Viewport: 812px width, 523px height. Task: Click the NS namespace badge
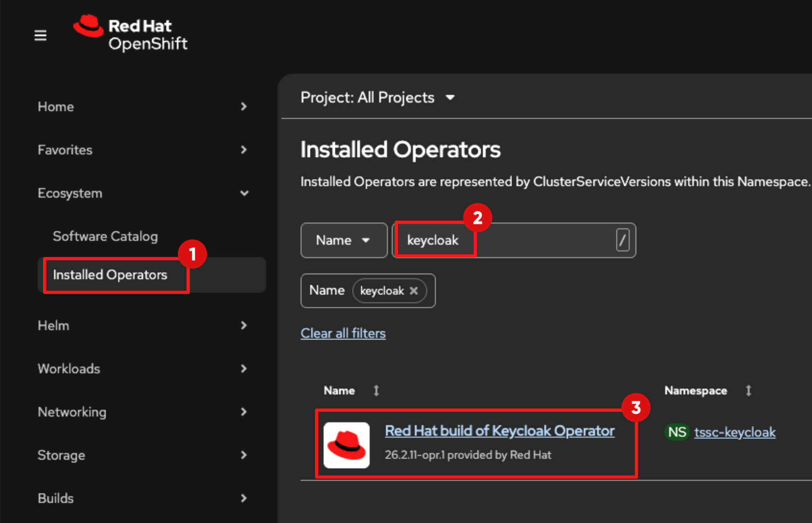click(677, 432)
